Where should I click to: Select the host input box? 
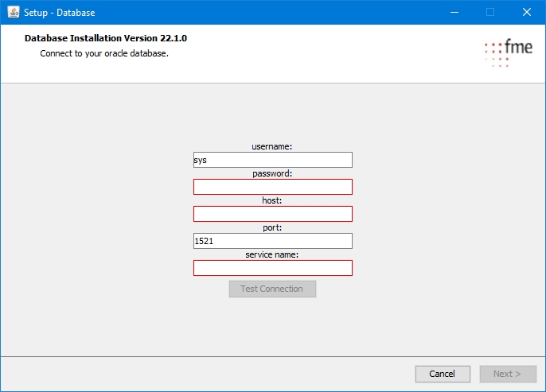click(272, 214)
